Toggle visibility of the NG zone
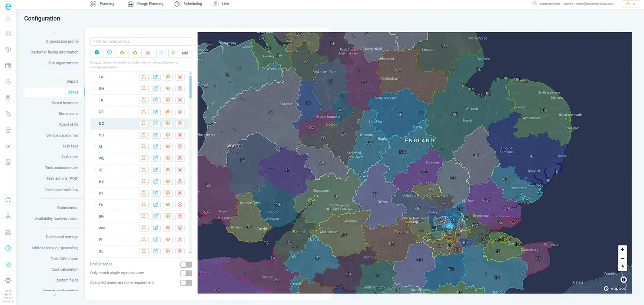 pyautogui.click(x=168, y=124)
